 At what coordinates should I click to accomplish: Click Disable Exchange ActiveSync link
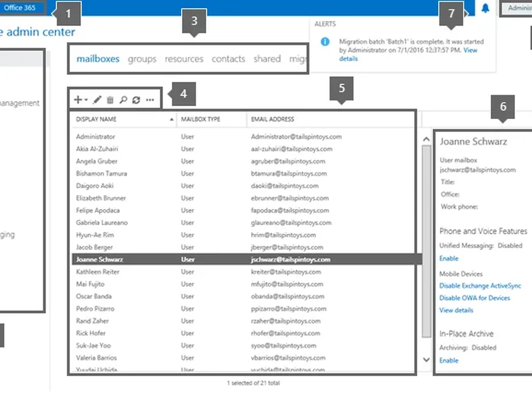(480, 286)
